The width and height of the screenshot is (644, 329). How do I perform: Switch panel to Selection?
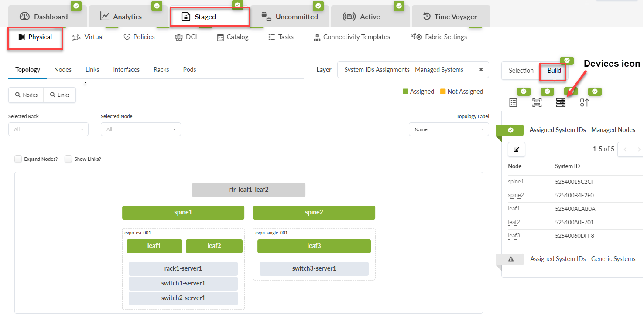pos(521,71)
